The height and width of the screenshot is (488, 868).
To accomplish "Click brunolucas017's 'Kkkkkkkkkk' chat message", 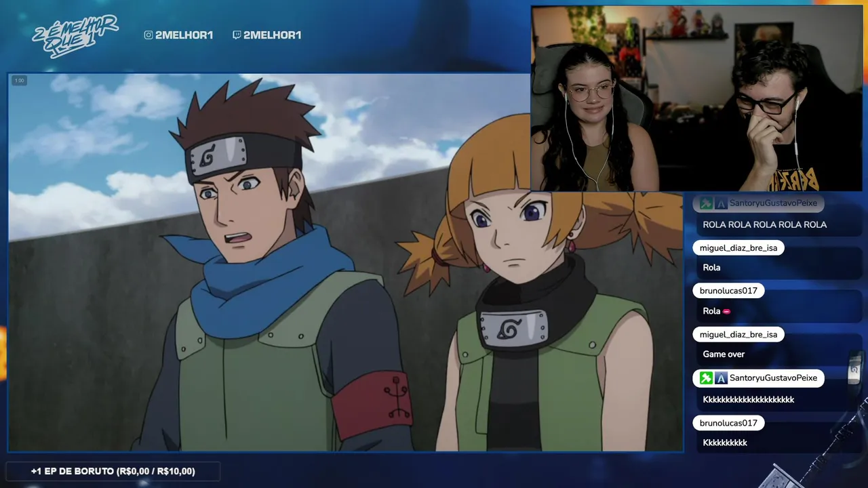I will [725, 443].
